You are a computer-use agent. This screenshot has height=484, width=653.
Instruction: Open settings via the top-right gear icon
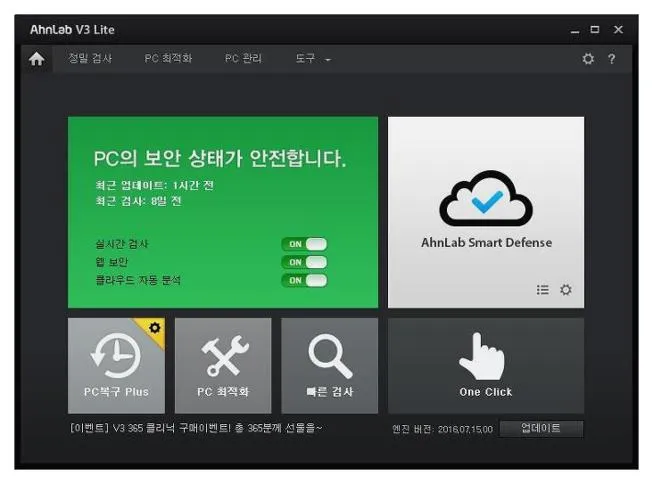point(588,59)
